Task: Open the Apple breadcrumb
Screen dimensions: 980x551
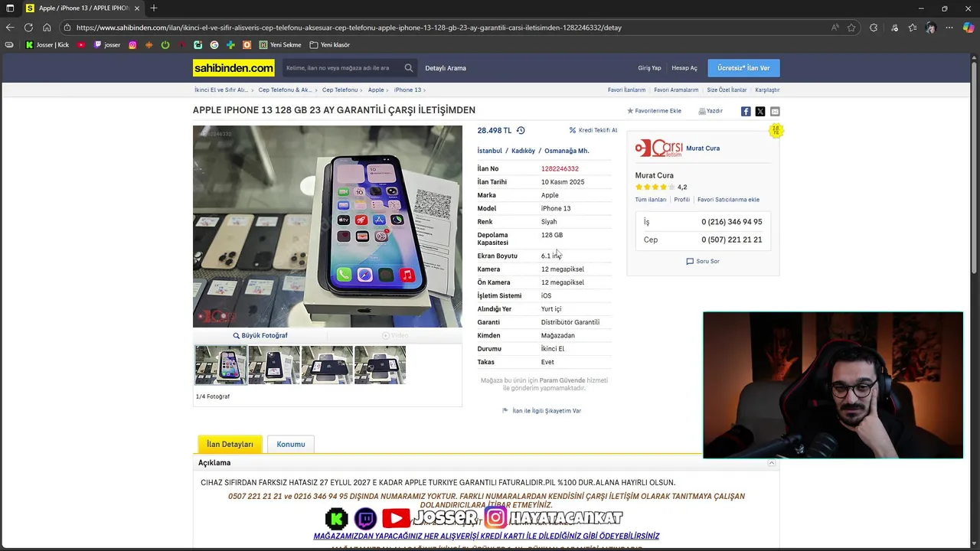Action: tap(376, 90)
